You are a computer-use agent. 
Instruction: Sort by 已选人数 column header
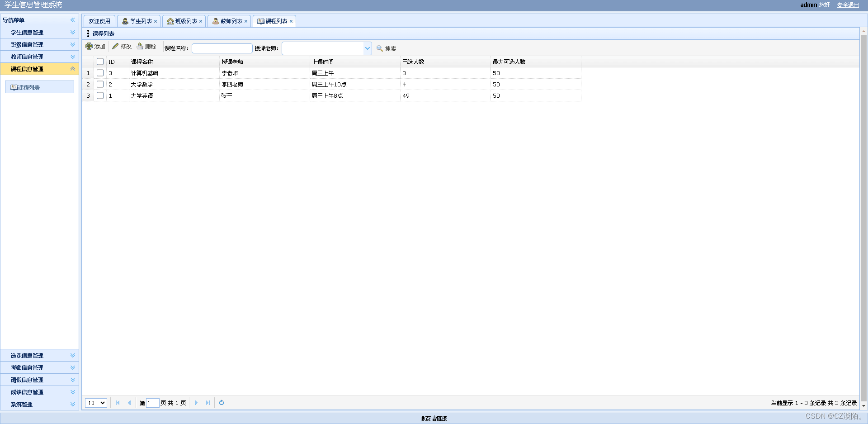[445, 62]
